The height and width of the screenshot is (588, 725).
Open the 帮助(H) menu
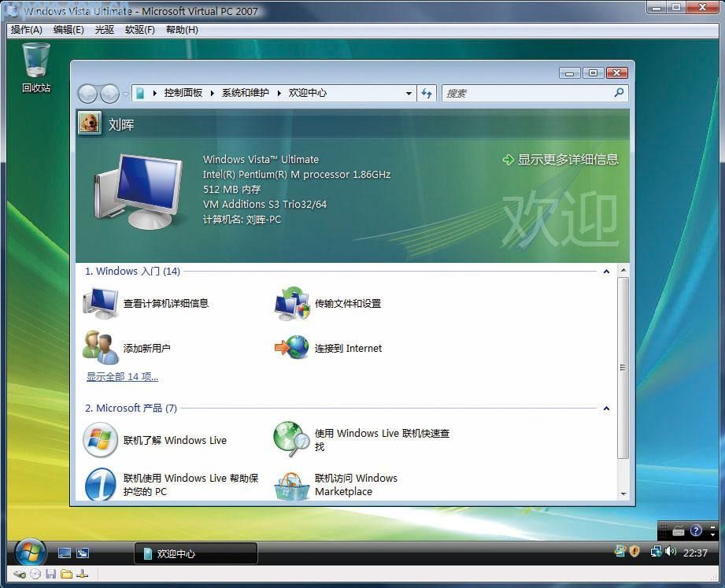[182, 30]
